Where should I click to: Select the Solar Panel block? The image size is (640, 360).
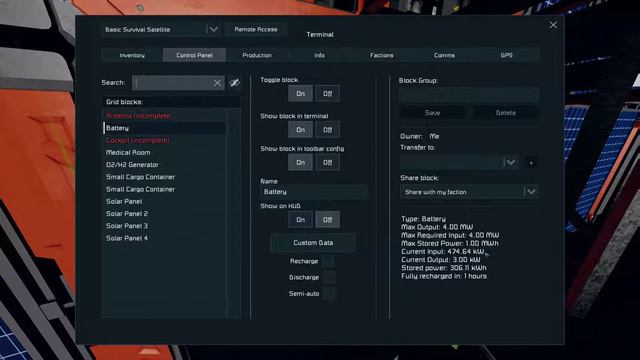(164, 202)
